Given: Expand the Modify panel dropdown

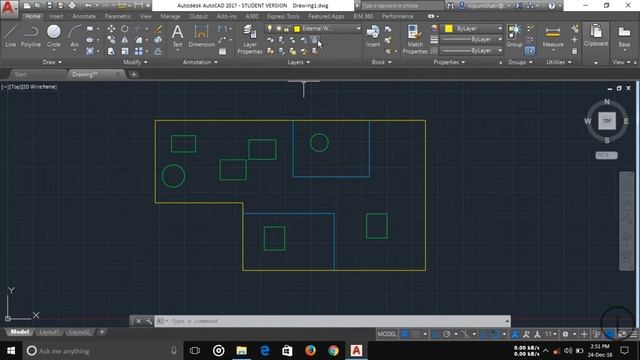Looking at the screenshot, I should click(x=135, y=62).
